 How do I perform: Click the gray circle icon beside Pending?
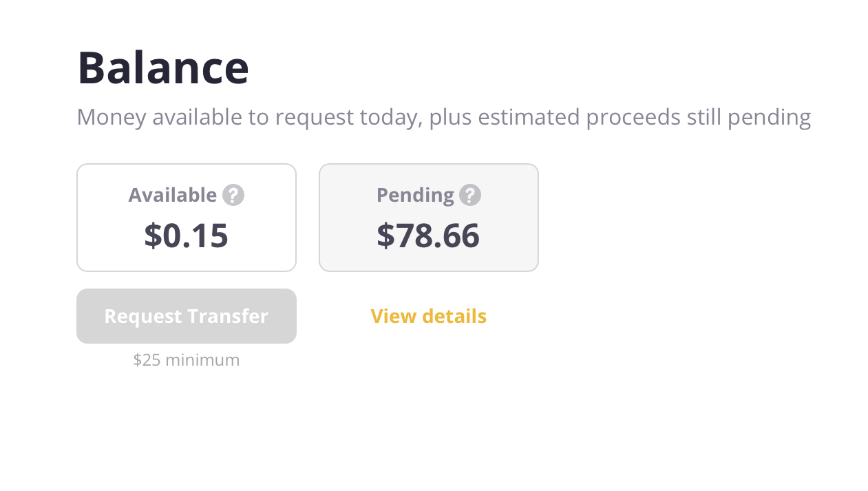tap(470, 195)
